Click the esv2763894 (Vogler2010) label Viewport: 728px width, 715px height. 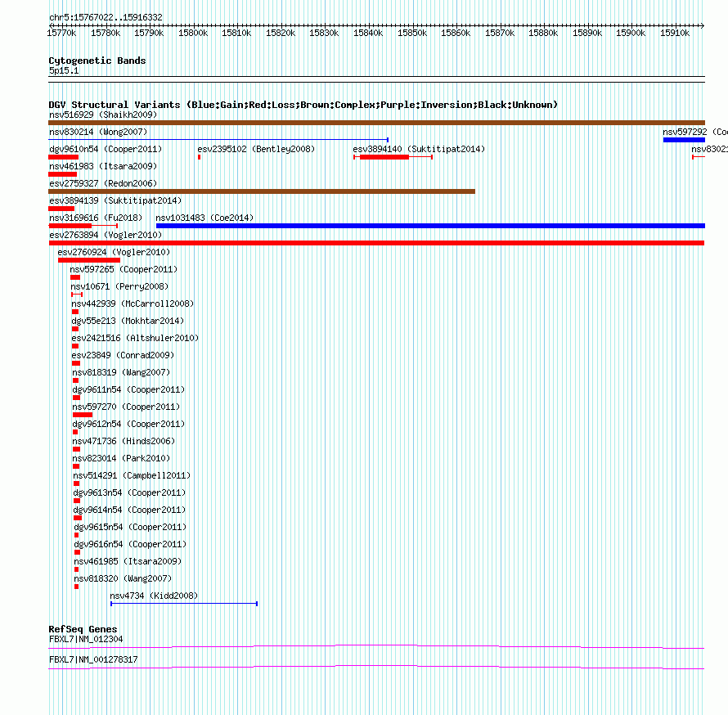(106, 235)
